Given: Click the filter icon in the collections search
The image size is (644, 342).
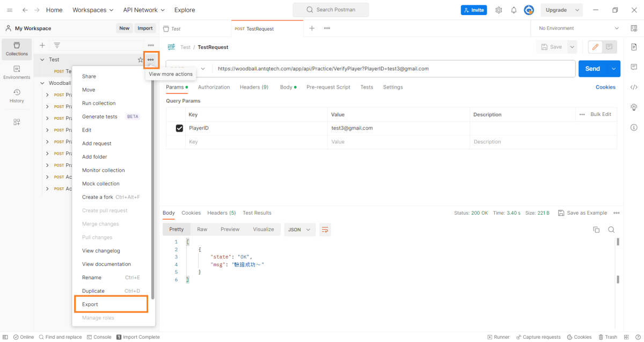Looking at the screenshot, I should point(57,45).
